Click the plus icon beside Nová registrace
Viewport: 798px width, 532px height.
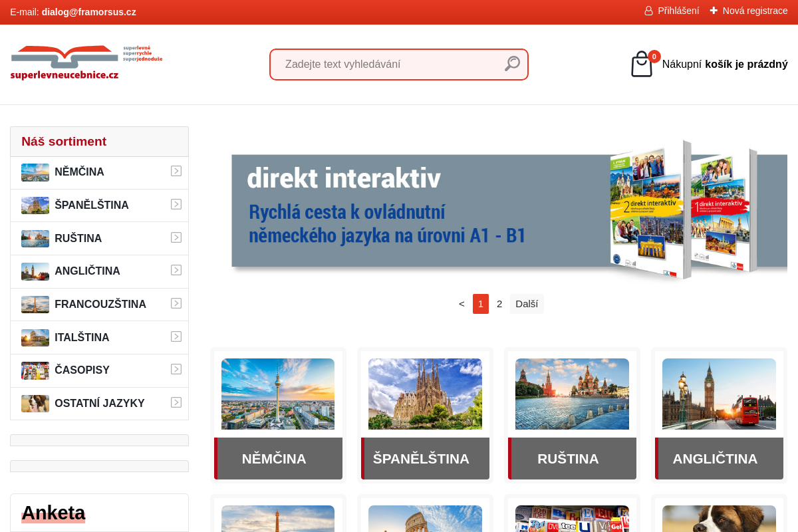[713, 11]
